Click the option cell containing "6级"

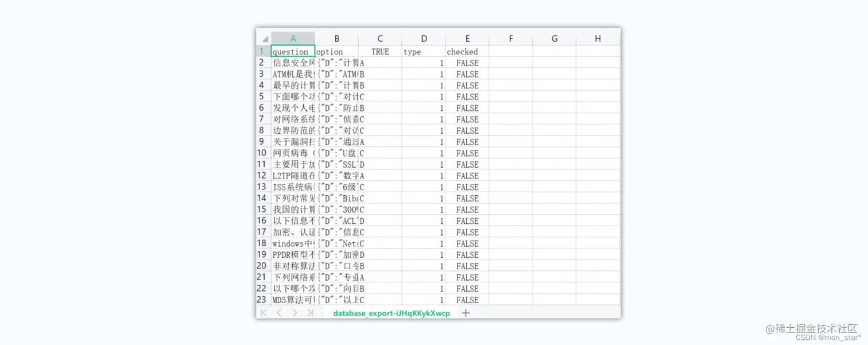point(337,187)
